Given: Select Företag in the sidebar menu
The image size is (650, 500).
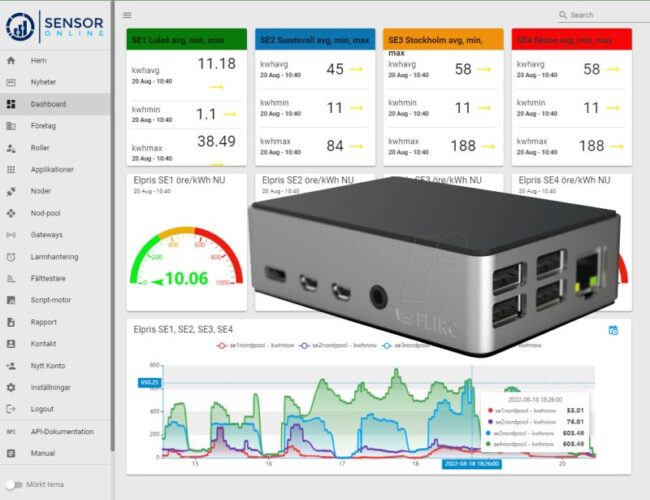Looking at the screenshot, I should 44,126.
